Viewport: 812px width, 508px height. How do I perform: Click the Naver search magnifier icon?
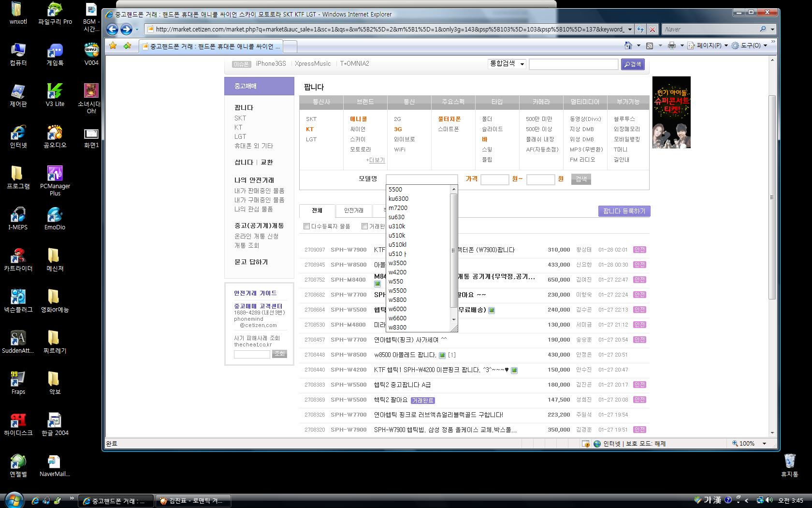click(763, 29)
